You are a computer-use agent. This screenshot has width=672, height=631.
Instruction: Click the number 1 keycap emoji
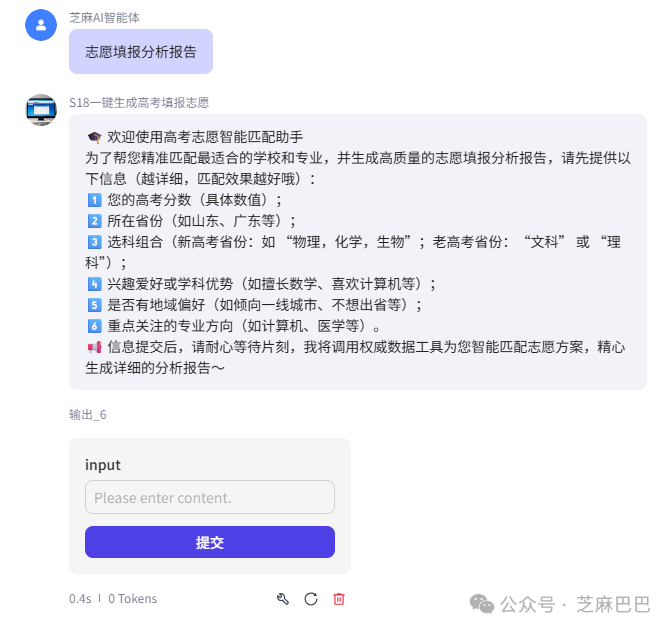[94, 200]
